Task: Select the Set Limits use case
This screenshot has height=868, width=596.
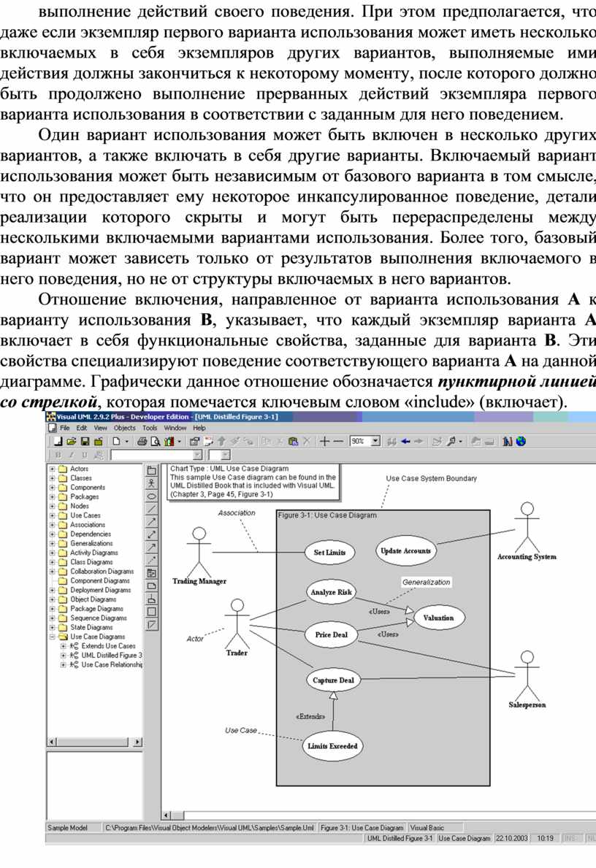Action: click(x=329, y=552)
